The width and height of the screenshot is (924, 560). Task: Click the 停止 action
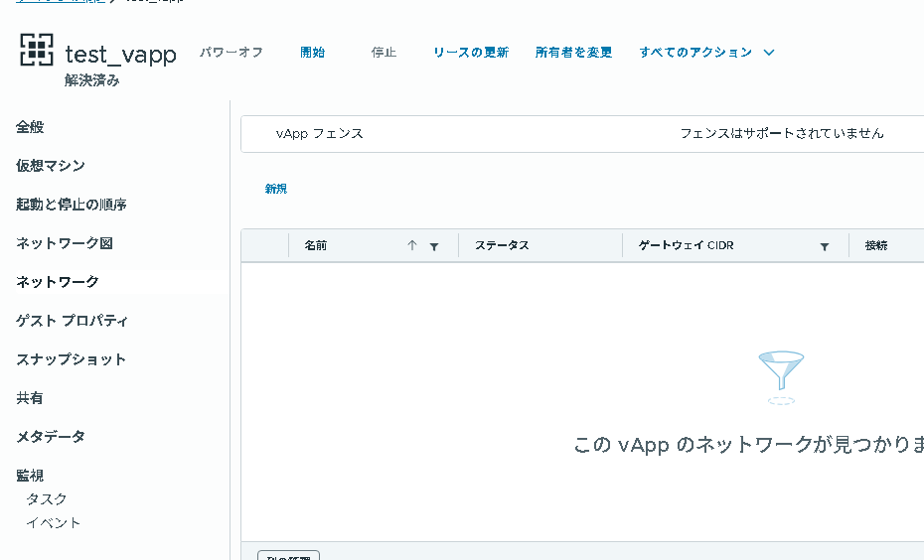(x=384, y=53)
